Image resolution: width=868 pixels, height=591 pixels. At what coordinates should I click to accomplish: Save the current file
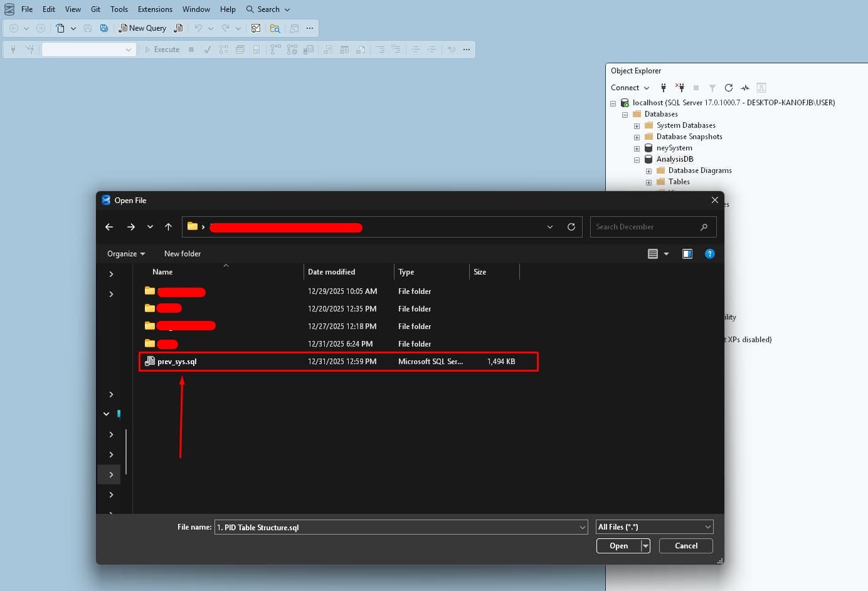click(87, 28)
